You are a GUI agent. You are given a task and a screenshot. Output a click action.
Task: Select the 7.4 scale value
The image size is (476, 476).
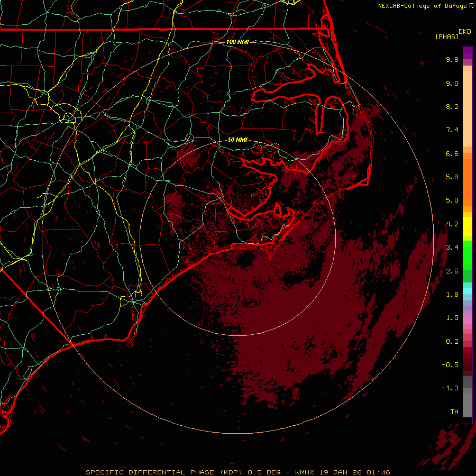pos(452,130)
